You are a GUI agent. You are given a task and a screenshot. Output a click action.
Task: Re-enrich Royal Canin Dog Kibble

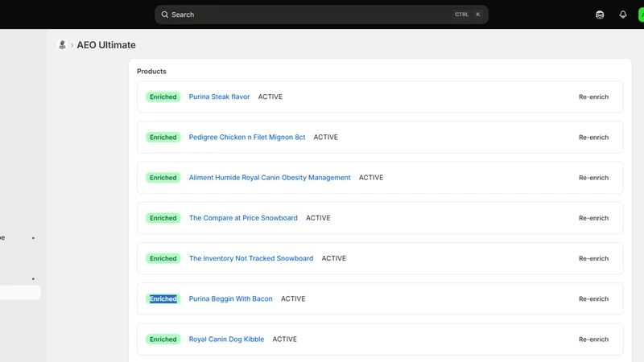(x=593, y=339)
